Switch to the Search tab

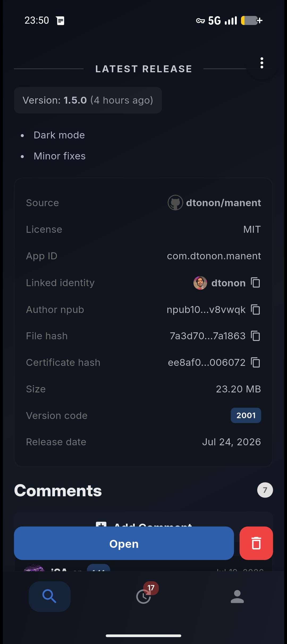[x=50, y=596]
